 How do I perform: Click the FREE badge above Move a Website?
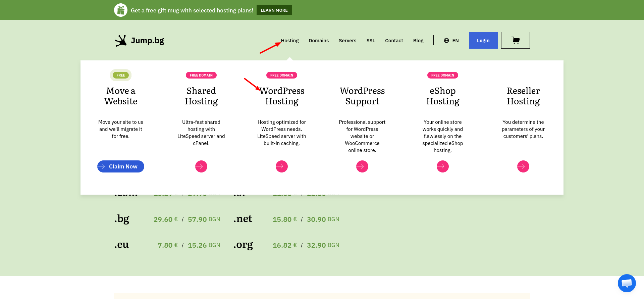pos(121,75)
